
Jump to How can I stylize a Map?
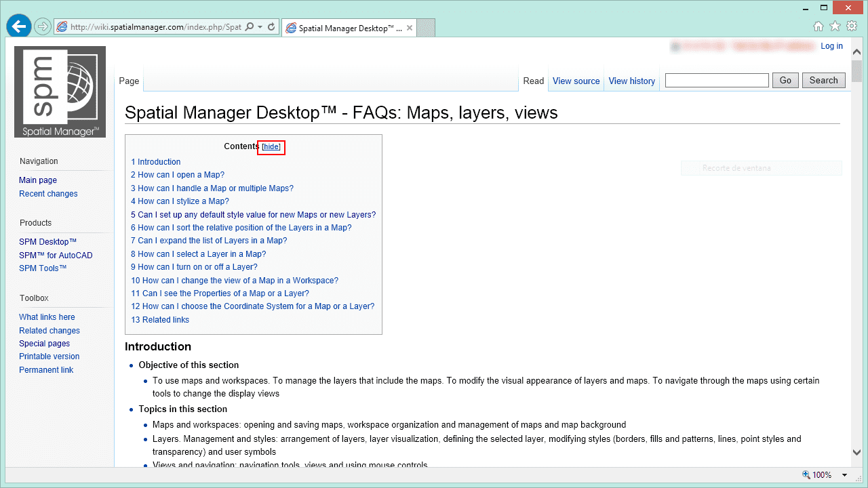coord(180,201)
